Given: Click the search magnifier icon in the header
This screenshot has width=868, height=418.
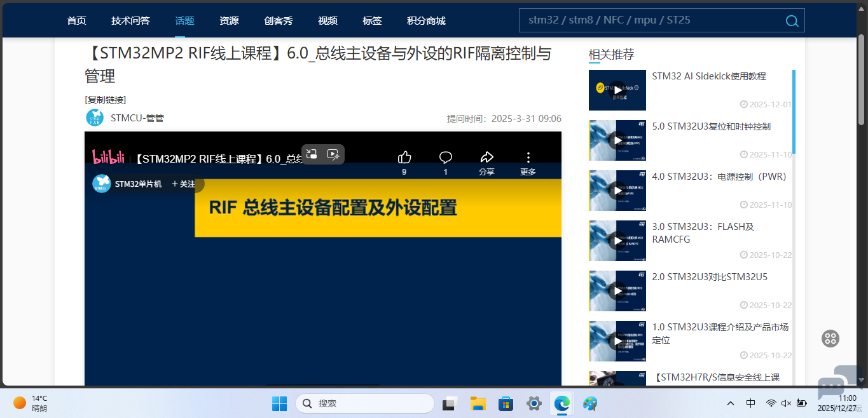Looking at the screenshot, I should 792,21.
